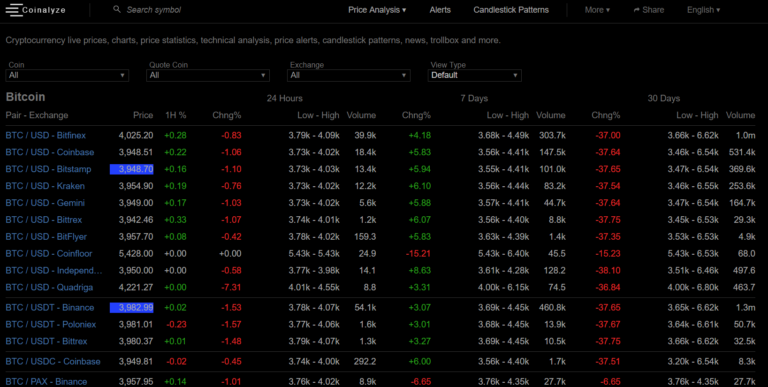Click the Coinalyze logo text
Image resolution: width=768 pixels, height=387 pixels.
click(44, 10)
